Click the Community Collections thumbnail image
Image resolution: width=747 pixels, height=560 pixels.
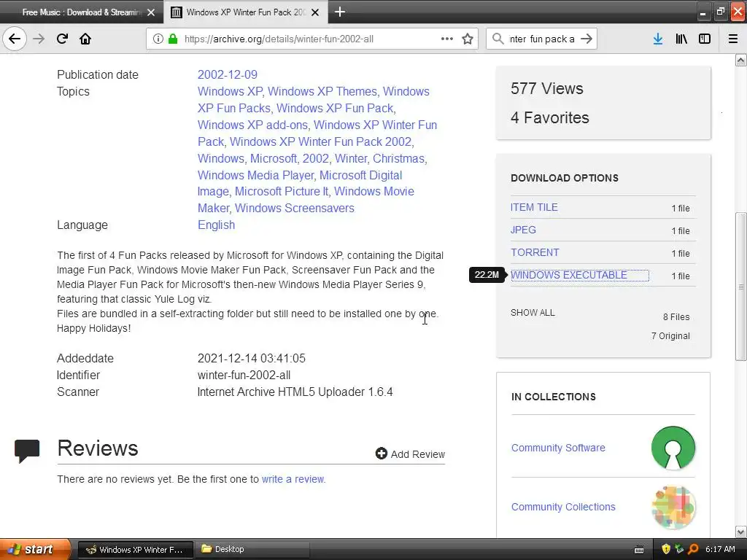click(x=673, y=507)
